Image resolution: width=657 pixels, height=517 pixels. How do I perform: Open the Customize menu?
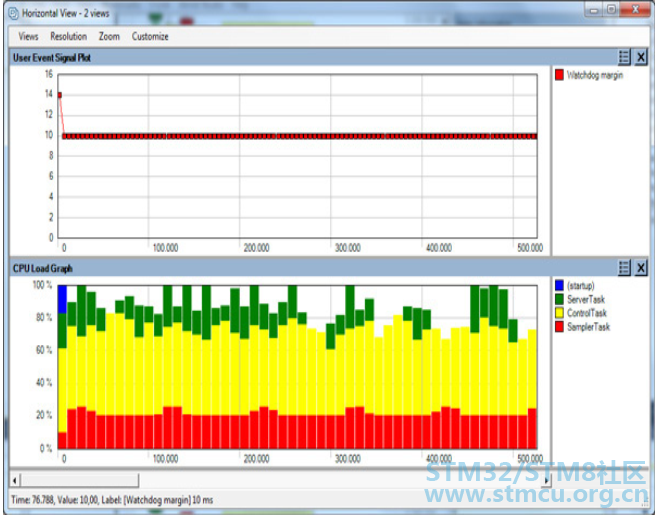150,36
